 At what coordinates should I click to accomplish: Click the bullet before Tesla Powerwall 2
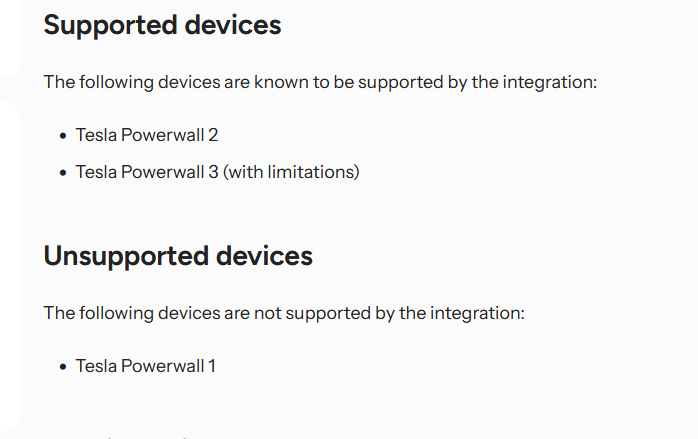(63, 136)
